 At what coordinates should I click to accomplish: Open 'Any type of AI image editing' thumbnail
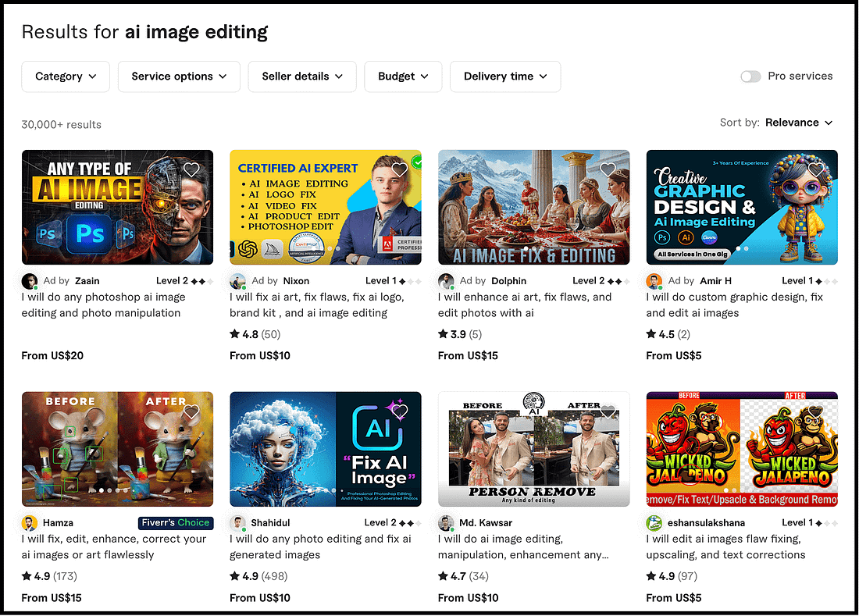point(117,208)
